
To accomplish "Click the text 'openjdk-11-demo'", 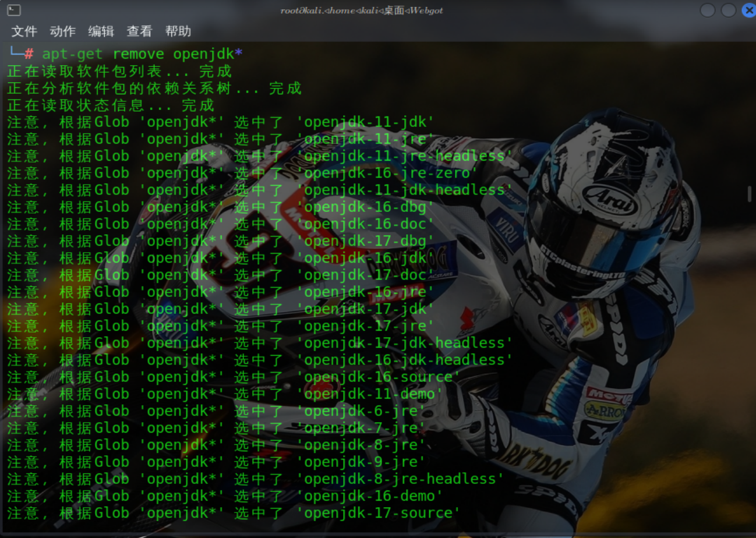I will click(x=369, y=394).
